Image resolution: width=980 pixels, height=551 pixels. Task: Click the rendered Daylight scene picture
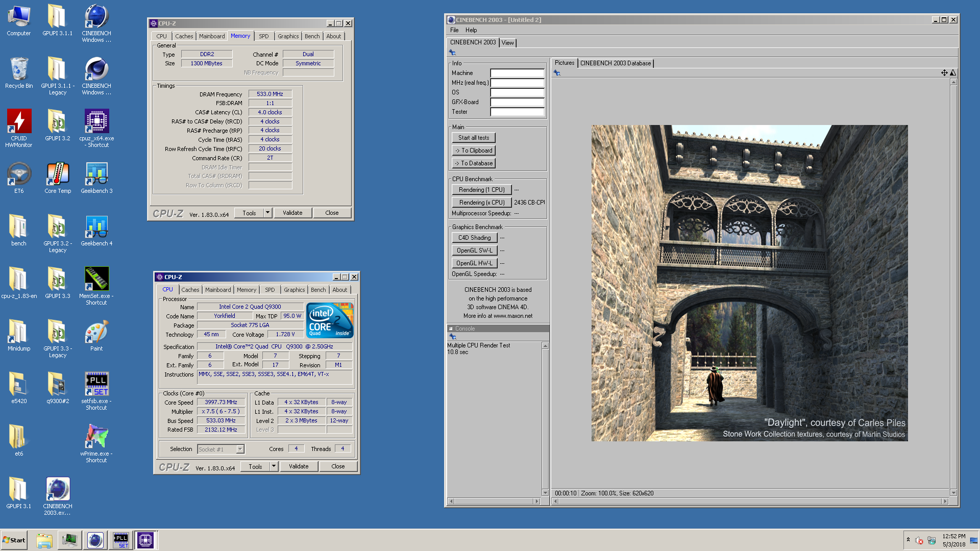click(750, 283)
